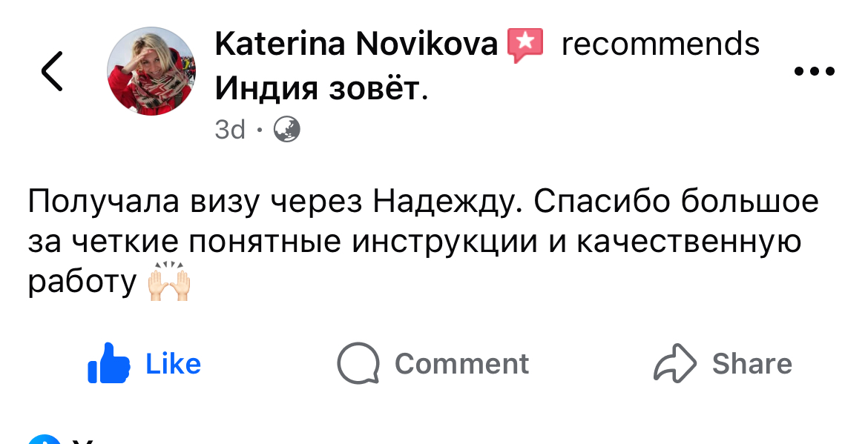Click the word recommends in the header
Screen dimensions: 868x444
pyautogui.click(x=660, y=44)
